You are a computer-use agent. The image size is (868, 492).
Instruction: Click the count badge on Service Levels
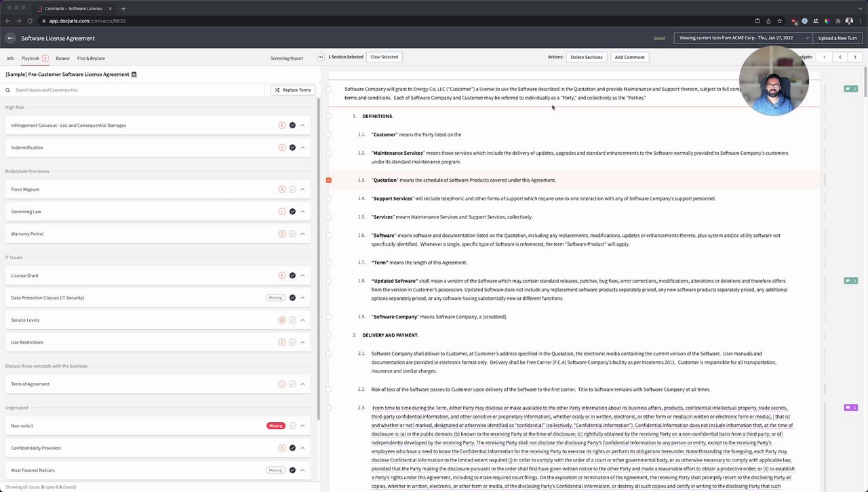click(282, 320)
